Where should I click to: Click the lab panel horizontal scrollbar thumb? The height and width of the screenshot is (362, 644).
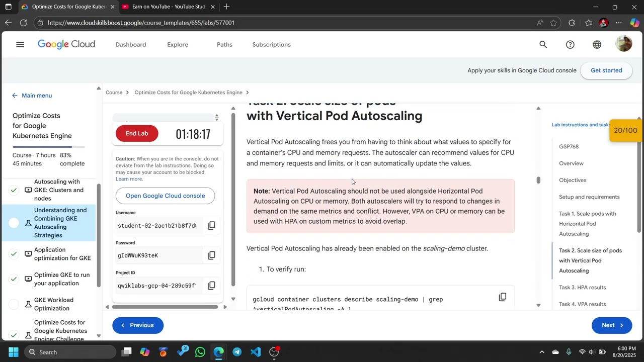165,307
